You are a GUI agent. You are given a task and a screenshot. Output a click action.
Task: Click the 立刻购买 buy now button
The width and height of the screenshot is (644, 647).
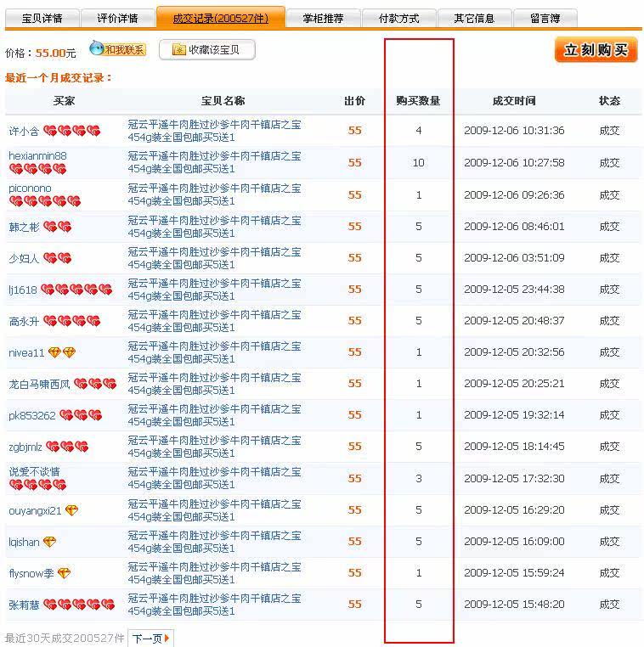[596, 50]
